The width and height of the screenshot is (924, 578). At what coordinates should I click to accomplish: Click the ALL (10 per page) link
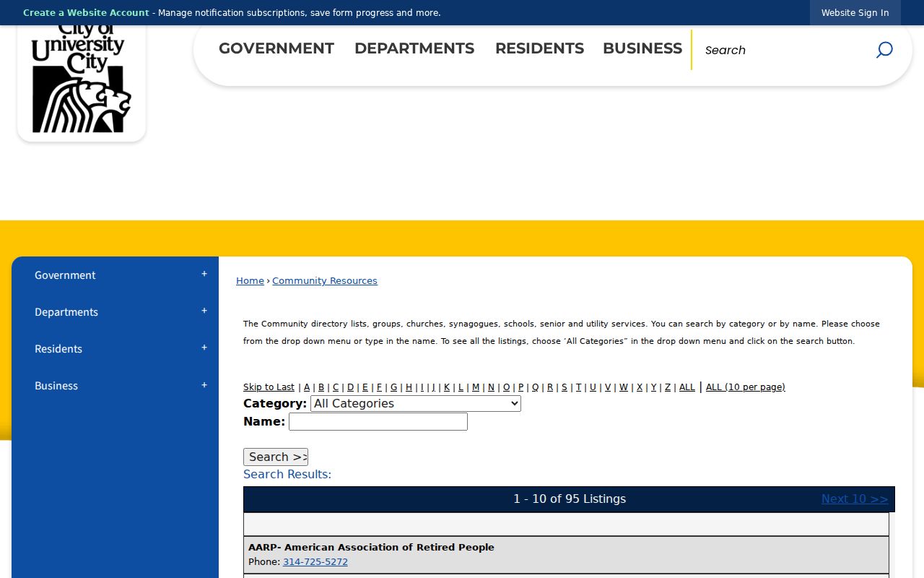coord(745,387)
